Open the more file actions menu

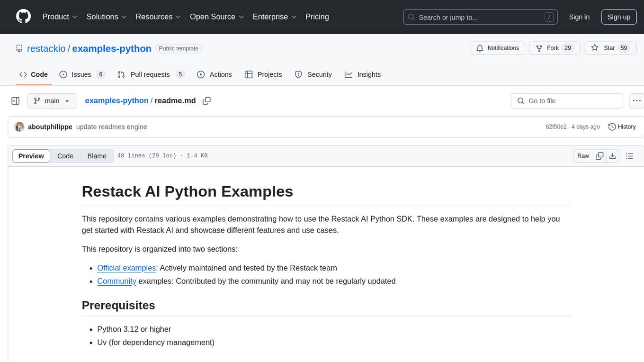coord(636,101)
